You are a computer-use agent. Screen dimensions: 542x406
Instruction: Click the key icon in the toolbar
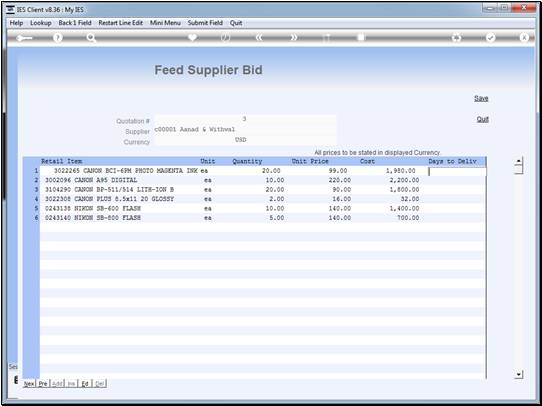(x=24, y=38)
